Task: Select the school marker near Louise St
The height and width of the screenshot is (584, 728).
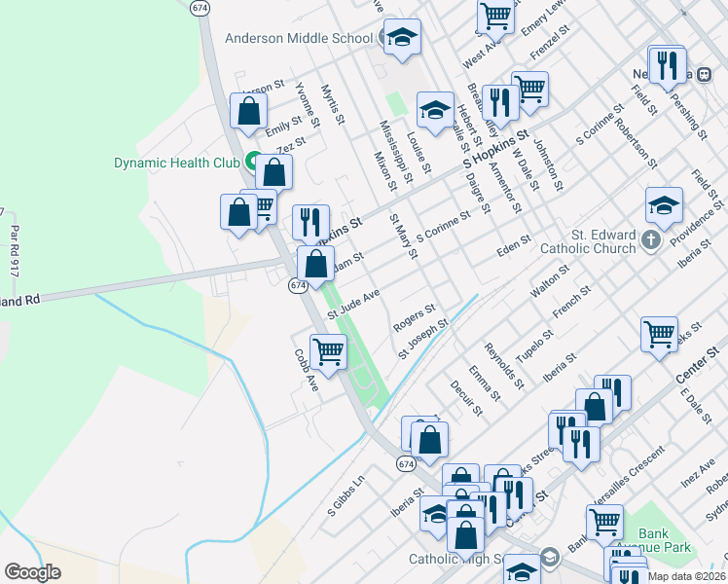Action: click(x=435, y=111)
